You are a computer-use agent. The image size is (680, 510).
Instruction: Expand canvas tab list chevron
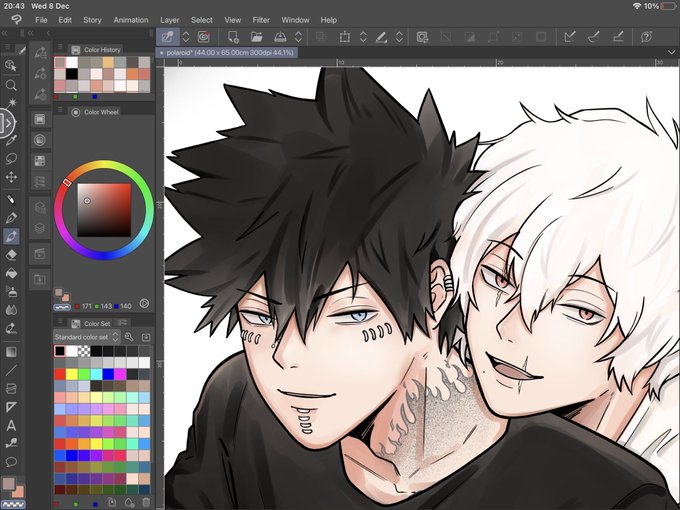pyautogui.click(x=671, y=52)
